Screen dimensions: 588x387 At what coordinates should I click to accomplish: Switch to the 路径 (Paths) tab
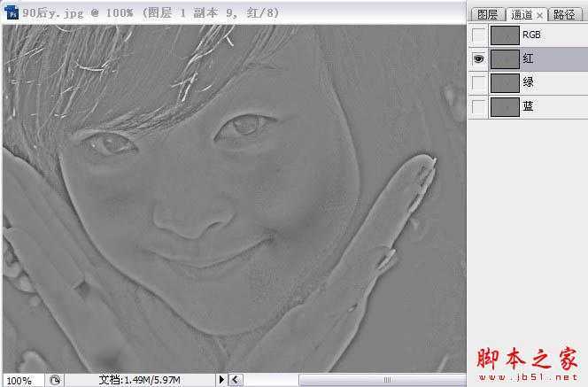click(x=564, y=15)
